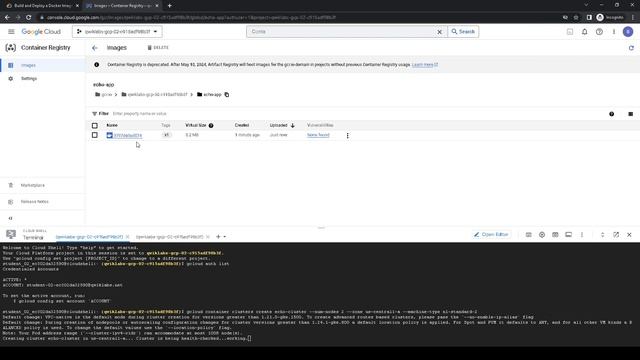This screenshot has width=640, height=360.
Task: Click the echo-app breadcrumb folder
Action: tap(209, 94)
